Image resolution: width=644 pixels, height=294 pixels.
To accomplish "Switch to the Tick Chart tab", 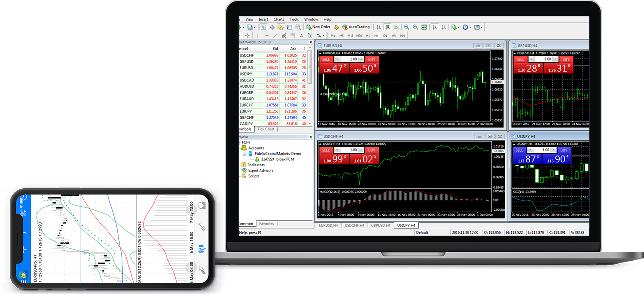I will click(x=266, y=129).
